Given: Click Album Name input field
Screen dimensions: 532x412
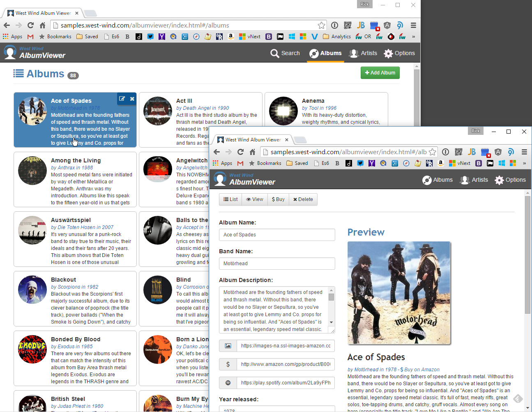Looking at the screenshot, I should coord(277,235).
